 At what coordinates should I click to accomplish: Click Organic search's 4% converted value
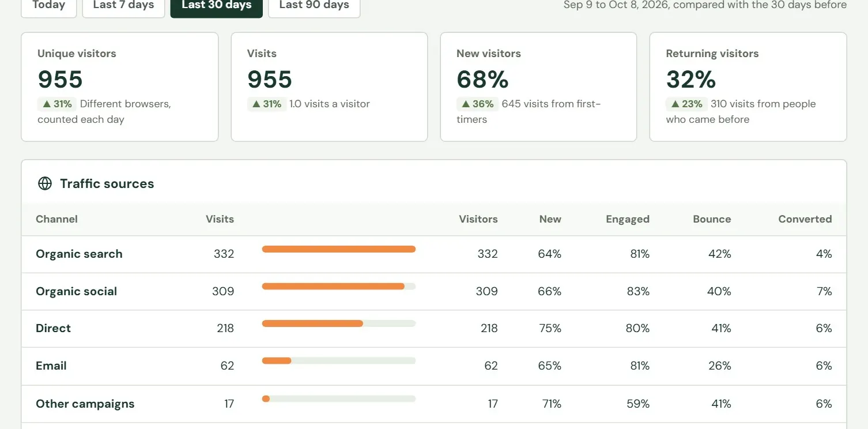tap(824, 254)
